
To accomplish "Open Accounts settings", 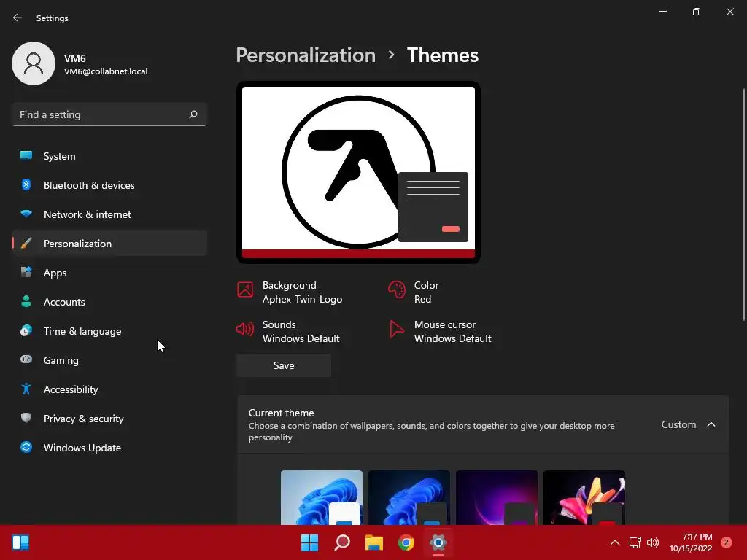I will click(109, 301).
